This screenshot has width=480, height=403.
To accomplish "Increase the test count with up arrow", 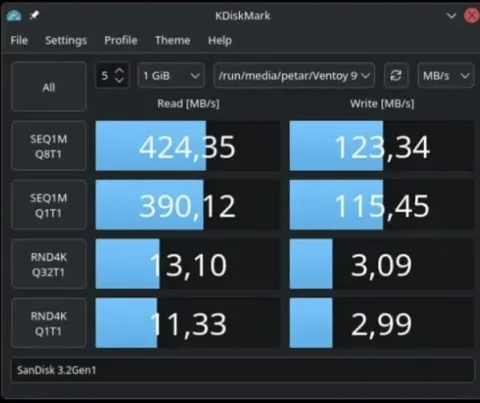I will point(119,71).
